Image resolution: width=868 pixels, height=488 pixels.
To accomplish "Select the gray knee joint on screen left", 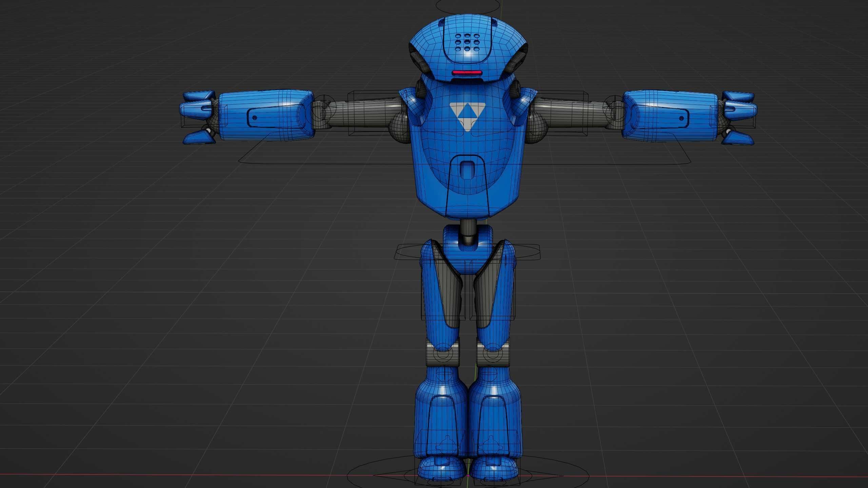I will (x=443, y=352).
